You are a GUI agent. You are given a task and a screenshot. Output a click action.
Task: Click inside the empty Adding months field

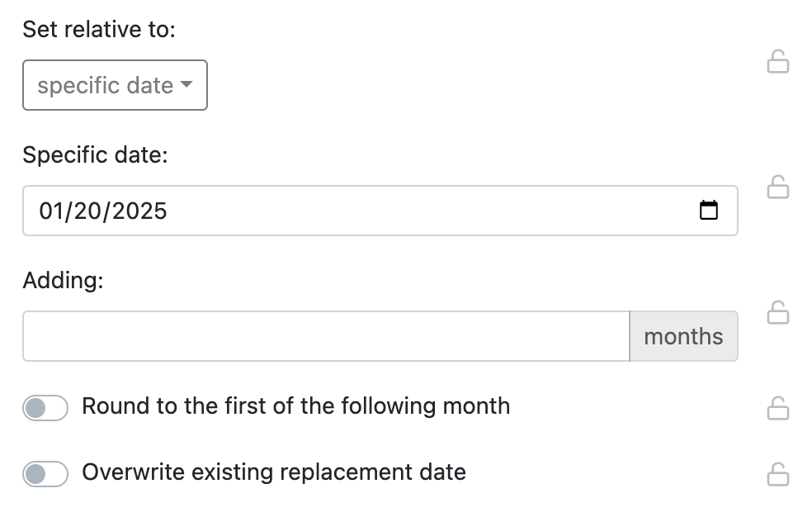pyautogui.click(x=326, y=335)
